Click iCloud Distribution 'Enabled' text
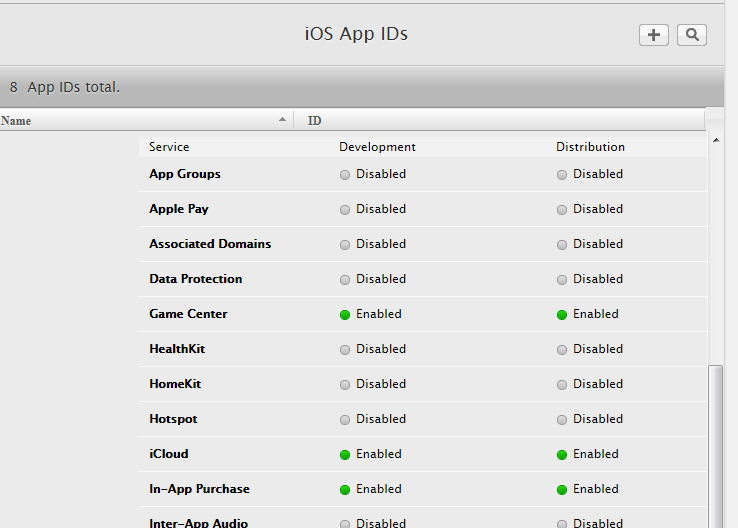Screen dimensions: 738x528 point(596,454)
